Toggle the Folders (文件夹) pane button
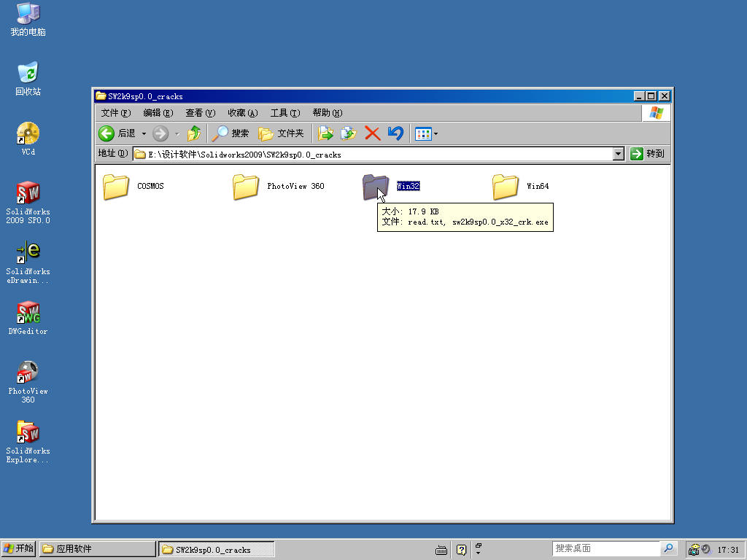The width and height of the screenshot is (747, 560). [x=281, y=133]
